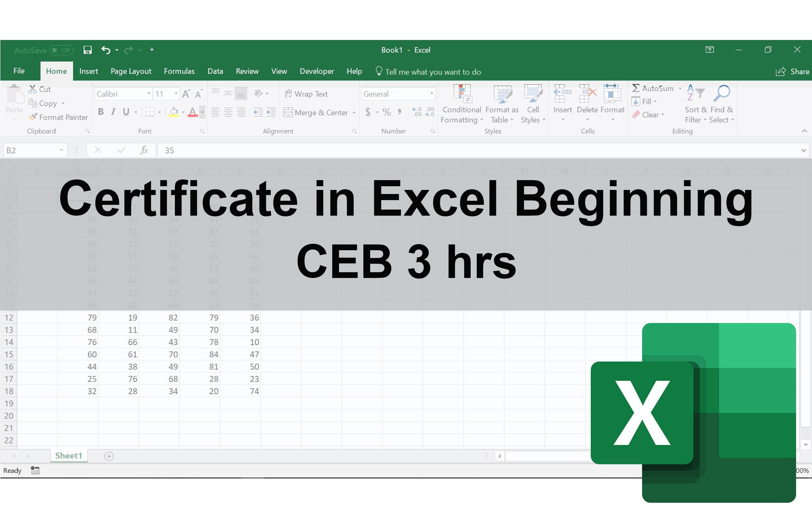Select the Insert ribbon tab
Image resolution: width=812 pixels, height=518 pixels.
[88, 71]
